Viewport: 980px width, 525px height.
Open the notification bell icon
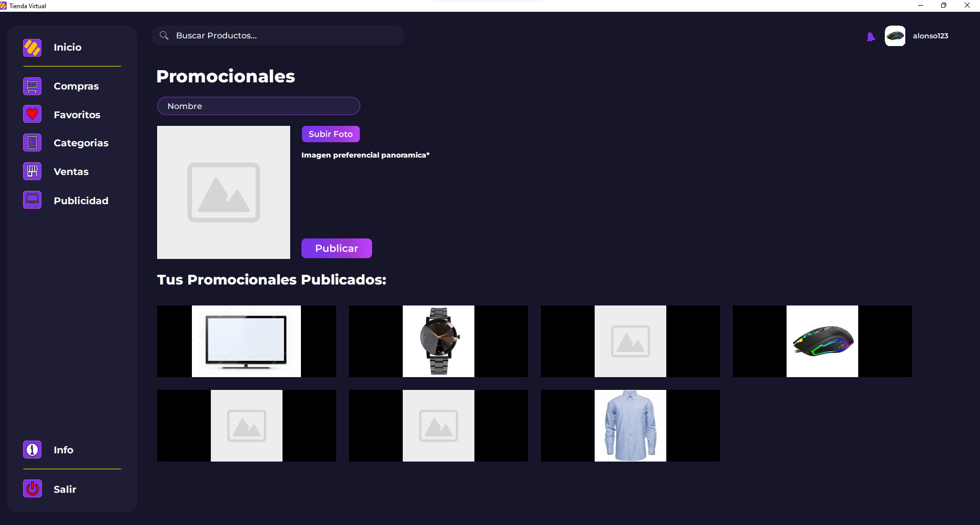(871, 36)
